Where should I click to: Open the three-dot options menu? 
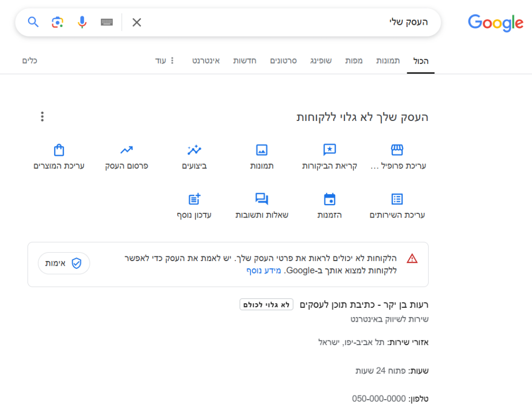(x=42, y=116)
